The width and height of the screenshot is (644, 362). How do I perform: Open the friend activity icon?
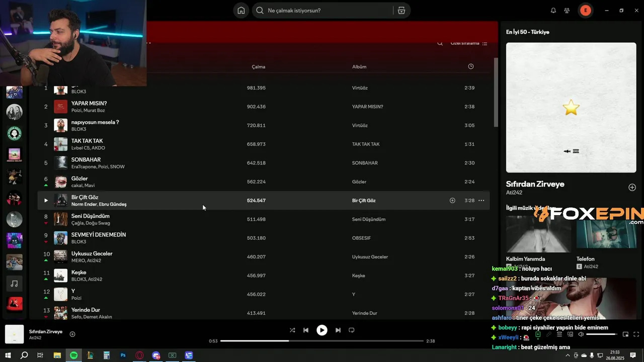pos(567,11)
